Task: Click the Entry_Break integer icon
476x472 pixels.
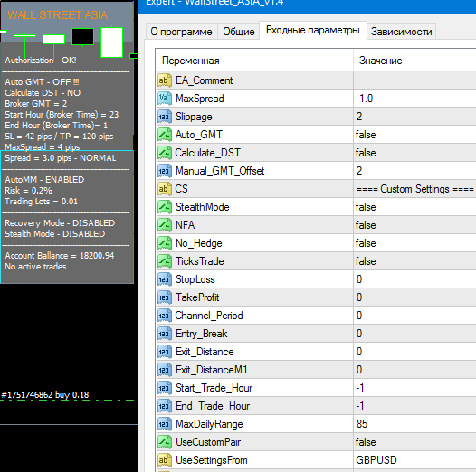Action: pos(165,334)
